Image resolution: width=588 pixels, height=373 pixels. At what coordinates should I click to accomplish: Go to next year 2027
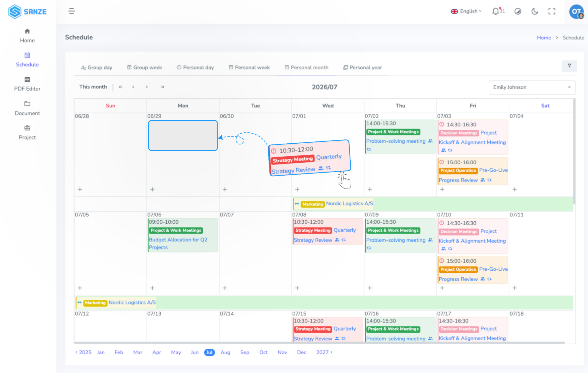324,352
